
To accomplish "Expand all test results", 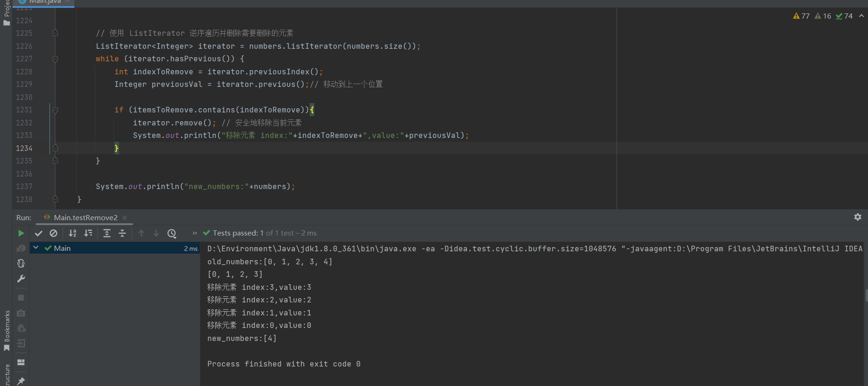I will 107,233.
